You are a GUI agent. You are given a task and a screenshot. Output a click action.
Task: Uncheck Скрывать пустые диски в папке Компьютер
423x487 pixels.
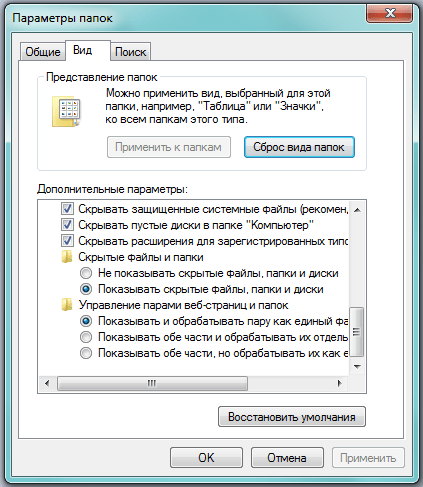pyautogui.click(x=67, y=225)
